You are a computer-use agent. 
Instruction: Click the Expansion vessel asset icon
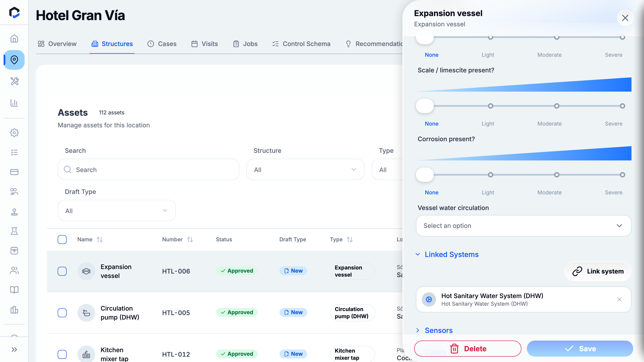pyautogui.click(x=86, y=271)
